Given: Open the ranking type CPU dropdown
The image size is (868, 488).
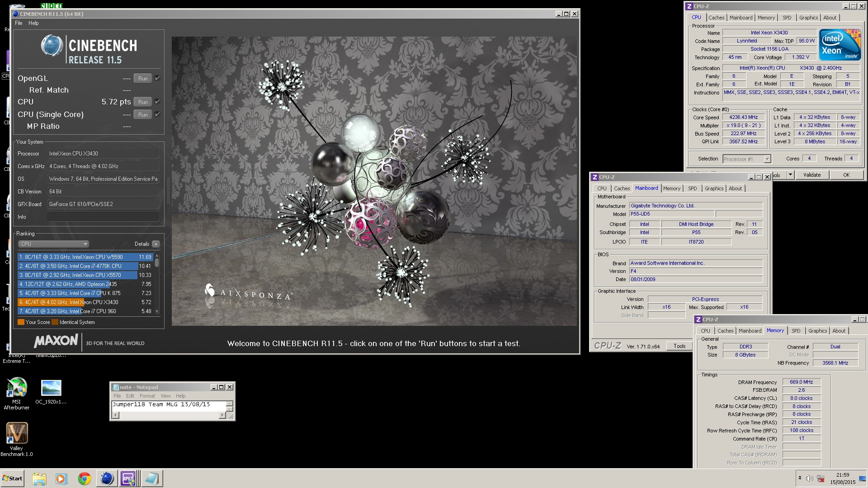Looking at the screenshot, I should (53, 244).
